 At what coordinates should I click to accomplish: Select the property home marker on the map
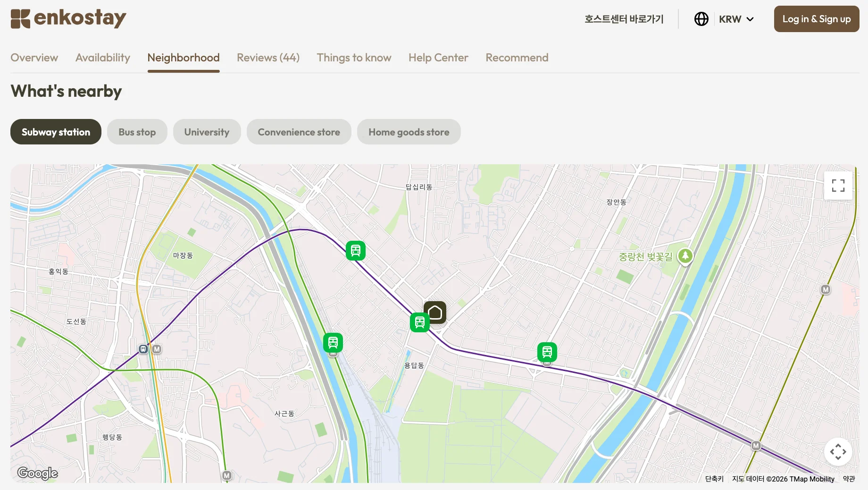435,312
